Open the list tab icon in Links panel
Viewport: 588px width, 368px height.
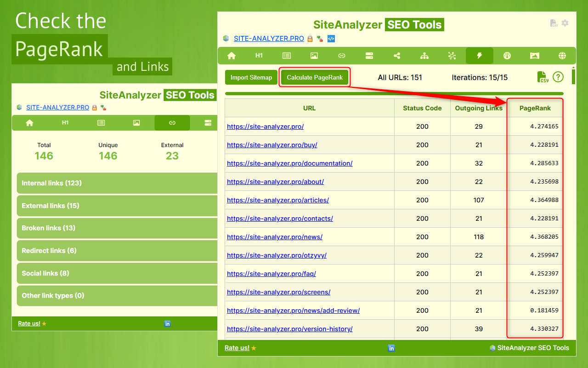101,123
